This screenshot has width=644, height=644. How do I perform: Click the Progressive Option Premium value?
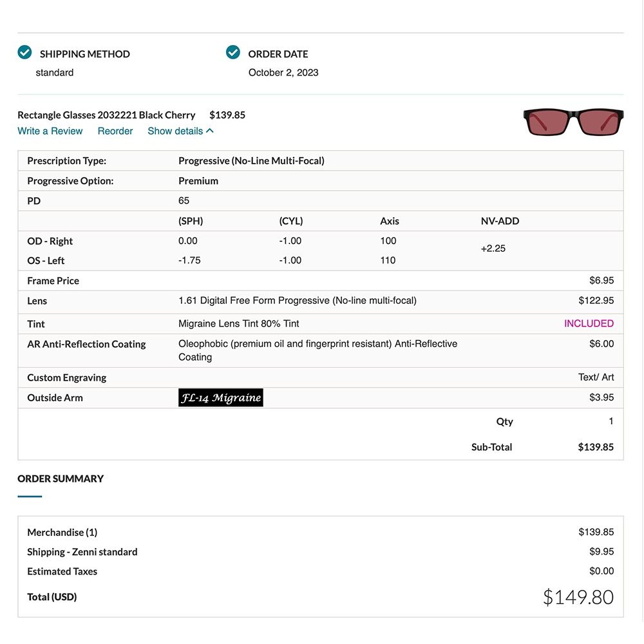coord(198,181)
